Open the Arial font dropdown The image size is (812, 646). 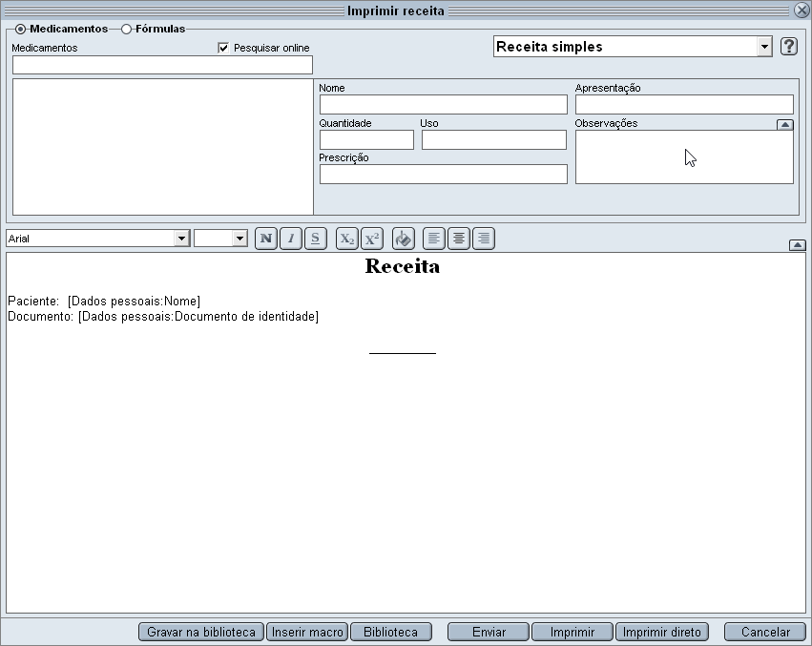point(181,239)
